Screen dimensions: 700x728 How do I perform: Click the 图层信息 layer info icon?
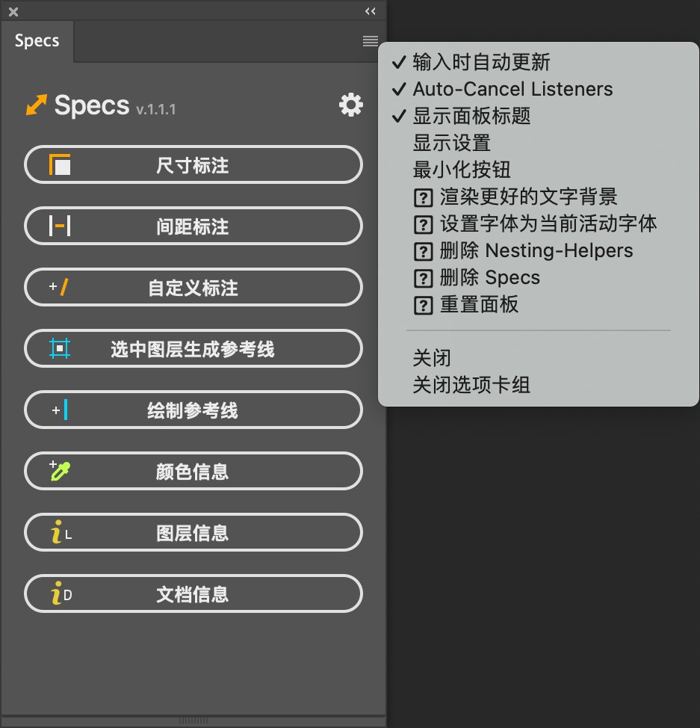[61, 532]
